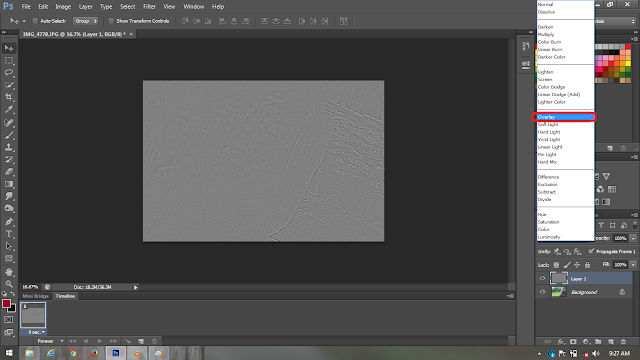Enable the Auto-Select checkbox
This screenshot has height=360, width=640.
click(35, 21)
